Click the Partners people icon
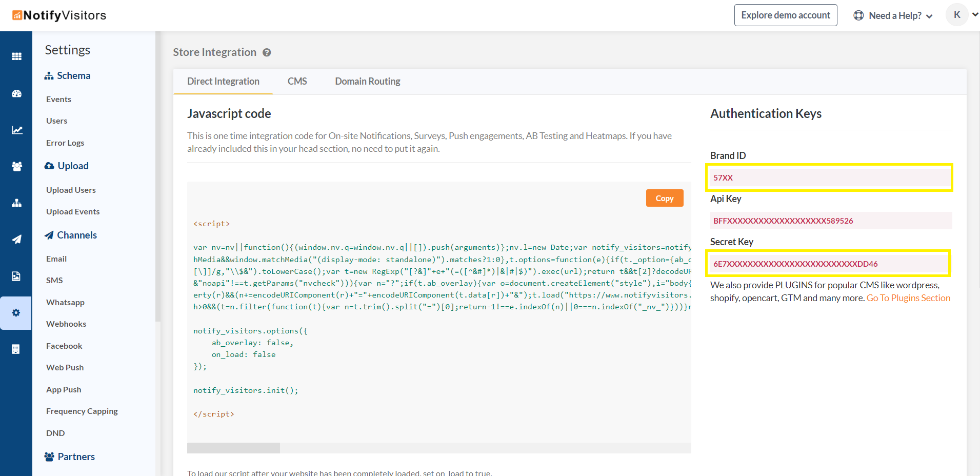This screenshot has width=980, height=476. click(x=49, y=457)
